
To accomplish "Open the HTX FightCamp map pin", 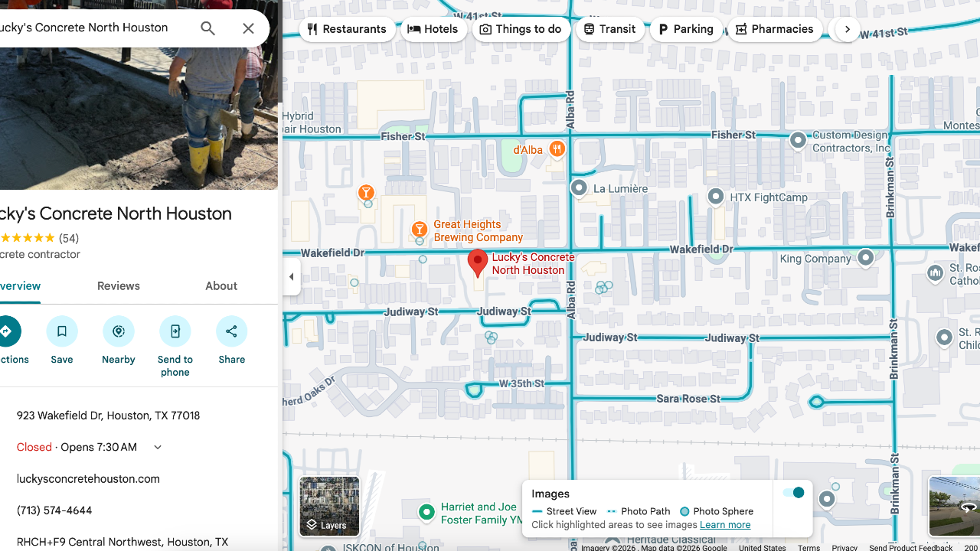I will pyautogui.click(x=716, y=197).
